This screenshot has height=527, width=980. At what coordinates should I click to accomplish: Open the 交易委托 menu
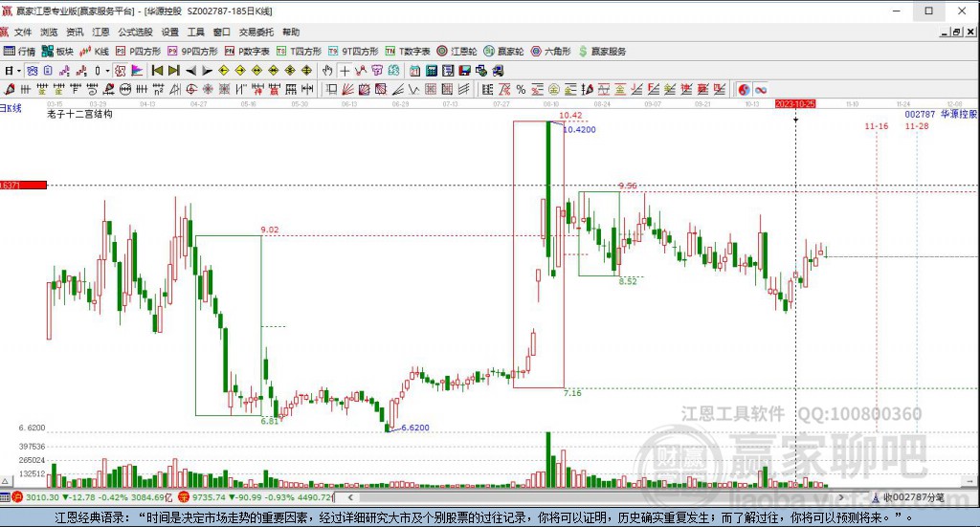click(256, 32)
